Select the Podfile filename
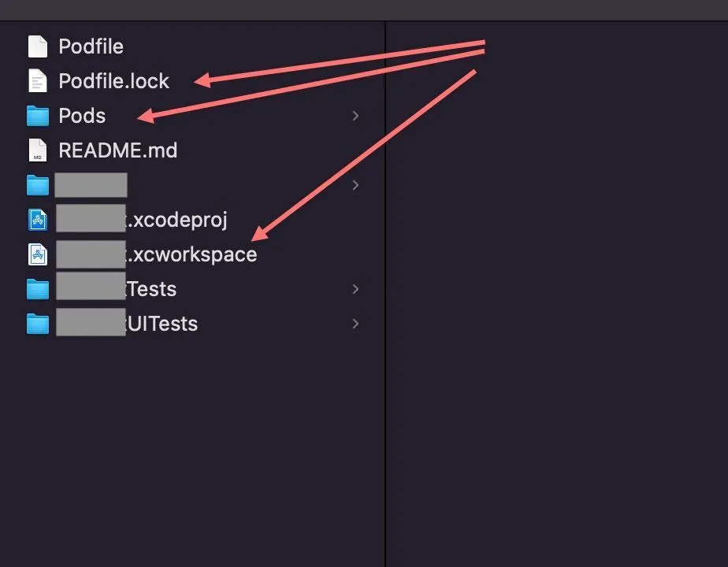This screenshot has height=567, width=728. pyautogui.click(x=91, y=46)
